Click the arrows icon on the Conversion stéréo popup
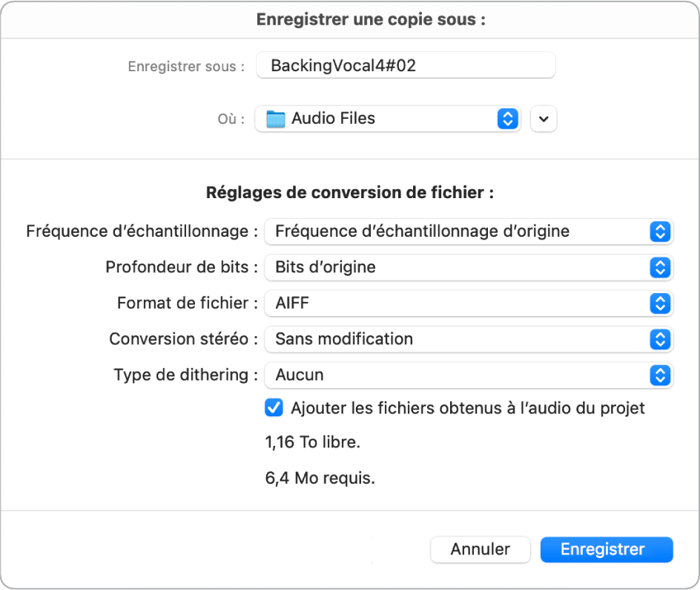Image resolution: width=700 pixels, height=590 pixels. coord(661,339)
